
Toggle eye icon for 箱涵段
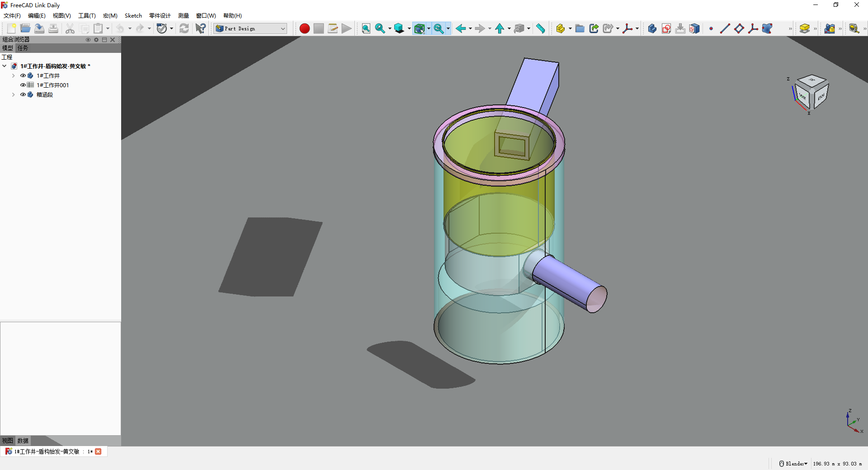point(23,94)
